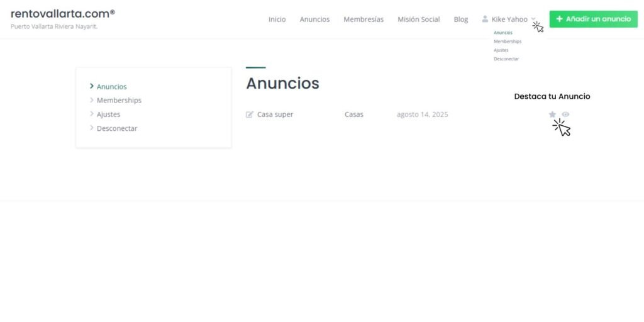Open the Membresías navigation item
The image size is (644, 322).
364,19
